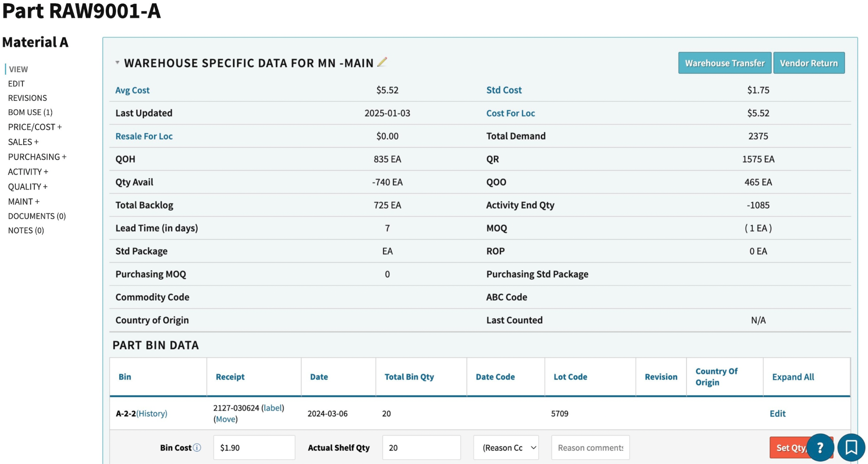Click the Reason comments text field
Screen dimensions: 868x464
click(x=590, y=448)
